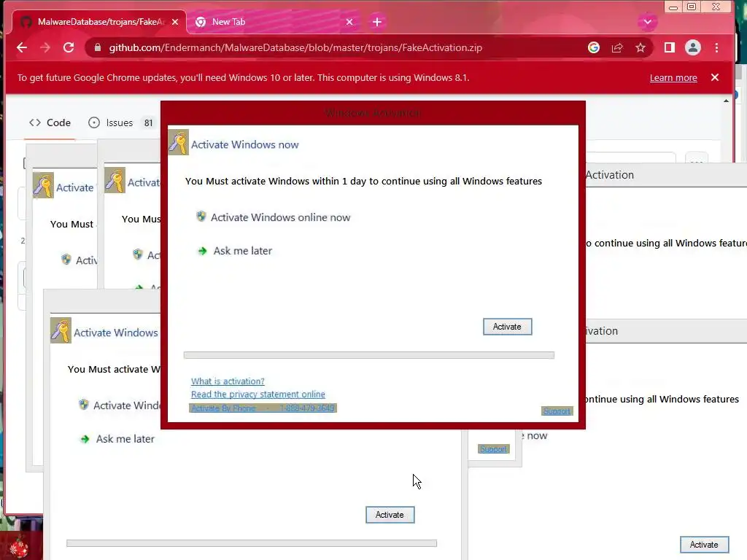Dismiss the Chrome update warning bar
Screen dimensions: 747x560
(x=715, y=77)
